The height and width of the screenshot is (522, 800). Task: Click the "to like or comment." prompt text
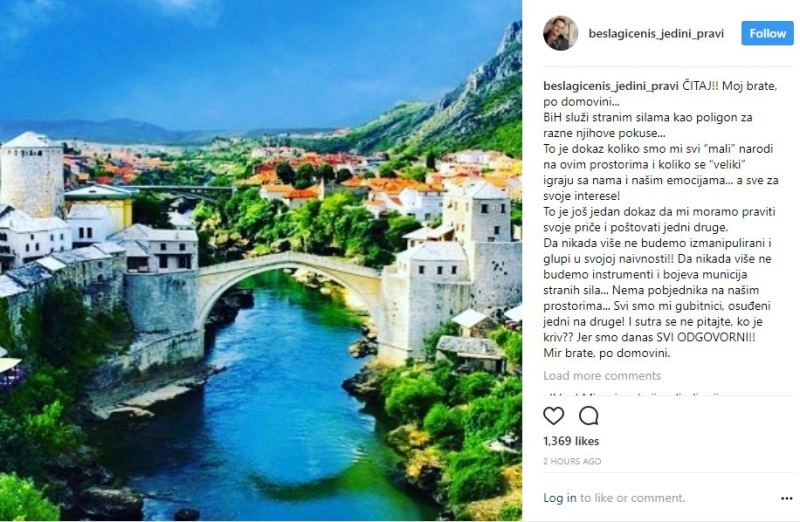pos(632,498)
